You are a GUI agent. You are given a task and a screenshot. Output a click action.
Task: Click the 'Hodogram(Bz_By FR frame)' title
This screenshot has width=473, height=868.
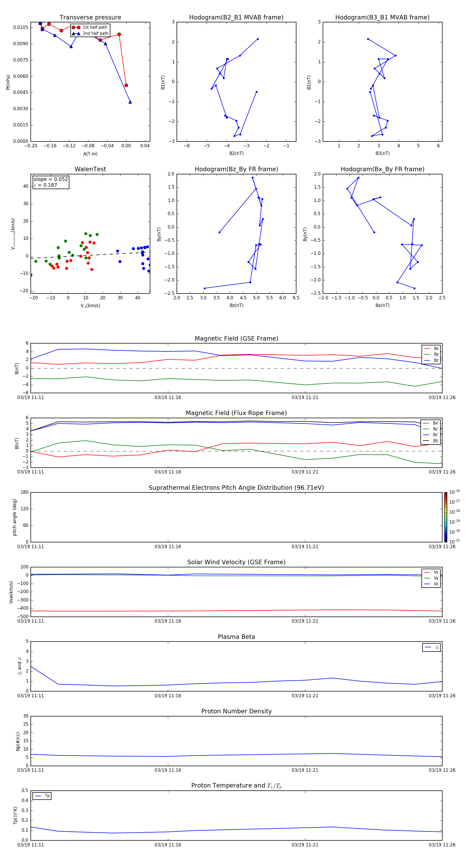pos(236,169)
